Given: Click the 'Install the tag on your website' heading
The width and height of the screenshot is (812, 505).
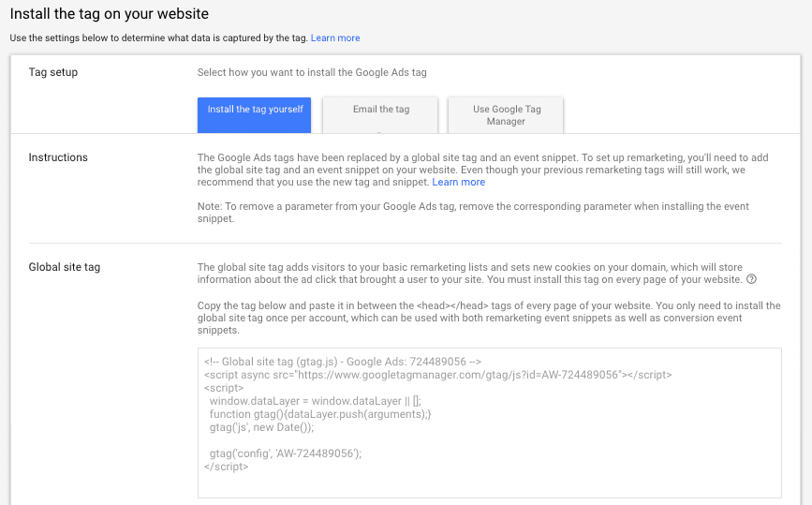Looking at the screenshot, I should 110,14.
